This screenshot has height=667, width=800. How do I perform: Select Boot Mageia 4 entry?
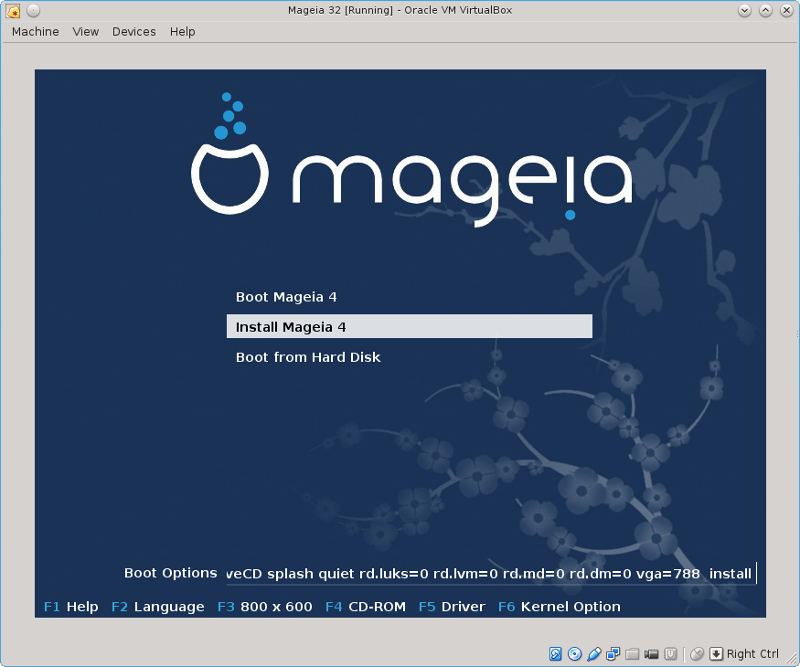coord(409,297)
